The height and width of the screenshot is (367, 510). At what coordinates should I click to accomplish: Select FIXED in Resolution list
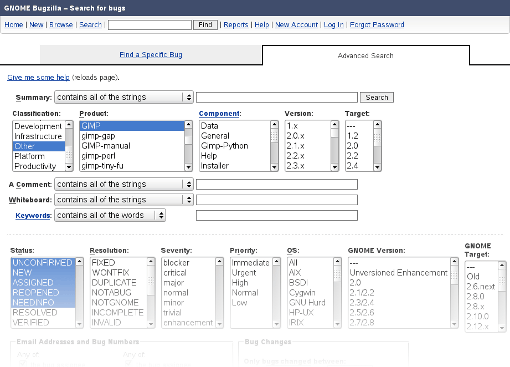coord(119,263)
